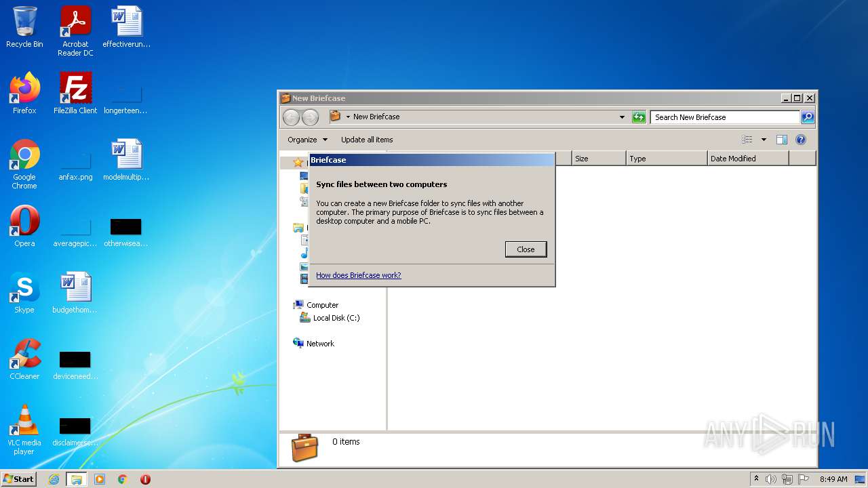Click the green refresh button beside address bar

[639, 117]
